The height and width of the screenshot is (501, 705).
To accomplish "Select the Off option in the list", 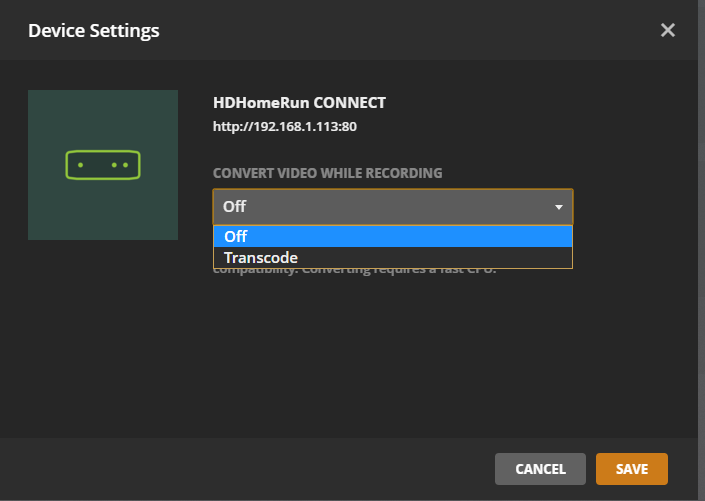I will point(393,236).
